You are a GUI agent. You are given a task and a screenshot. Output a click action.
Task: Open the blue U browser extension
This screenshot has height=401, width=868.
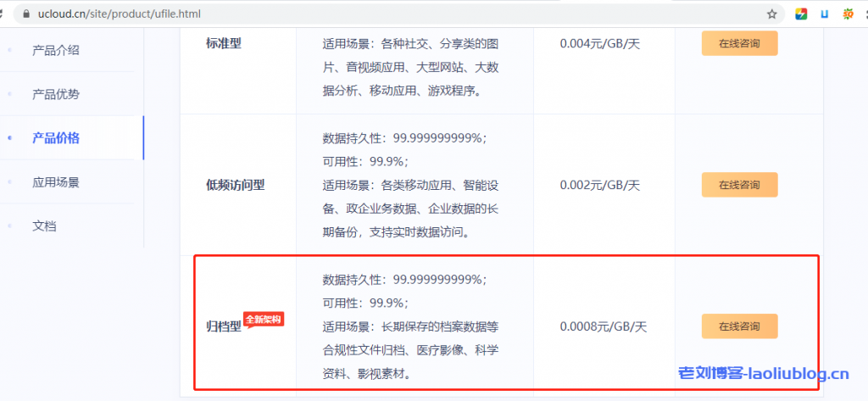coord(824,14)
